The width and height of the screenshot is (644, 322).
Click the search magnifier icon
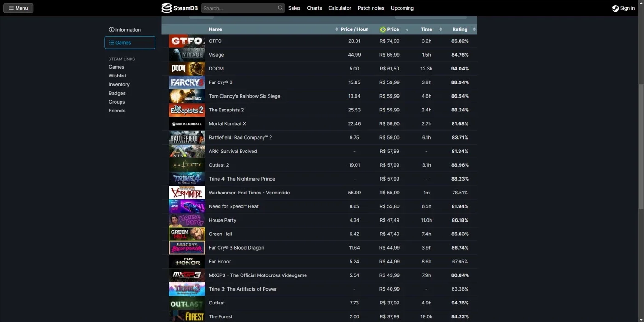tap(280, 8)
